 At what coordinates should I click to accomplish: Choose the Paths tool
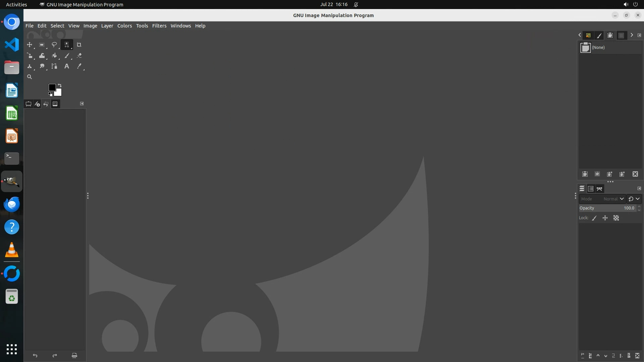click(54, 66)
